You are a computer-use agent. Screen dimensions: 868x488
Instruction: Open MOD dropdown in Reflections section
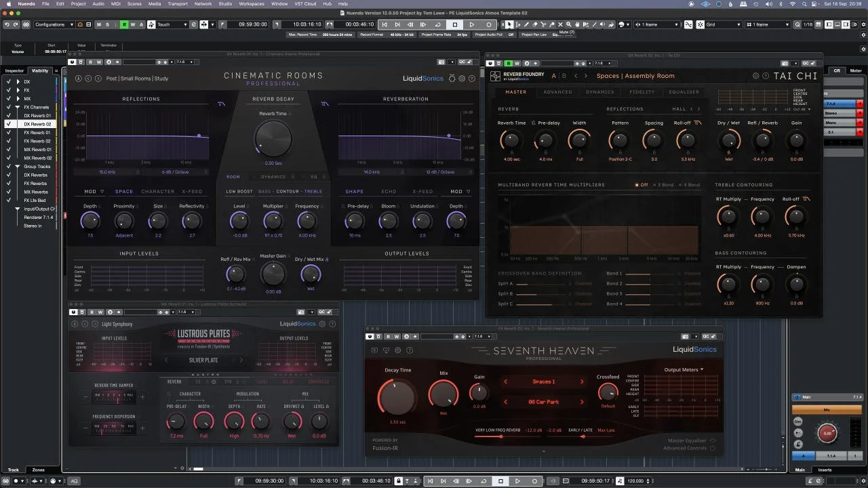[93, 192]
